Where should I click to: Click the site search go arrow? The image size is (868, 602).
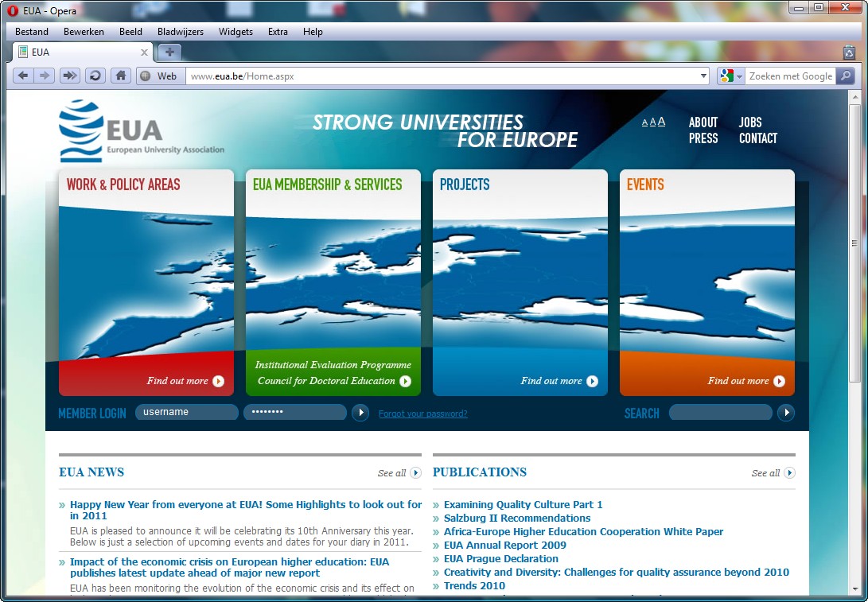pyautogui.click(x=786, y=413)
